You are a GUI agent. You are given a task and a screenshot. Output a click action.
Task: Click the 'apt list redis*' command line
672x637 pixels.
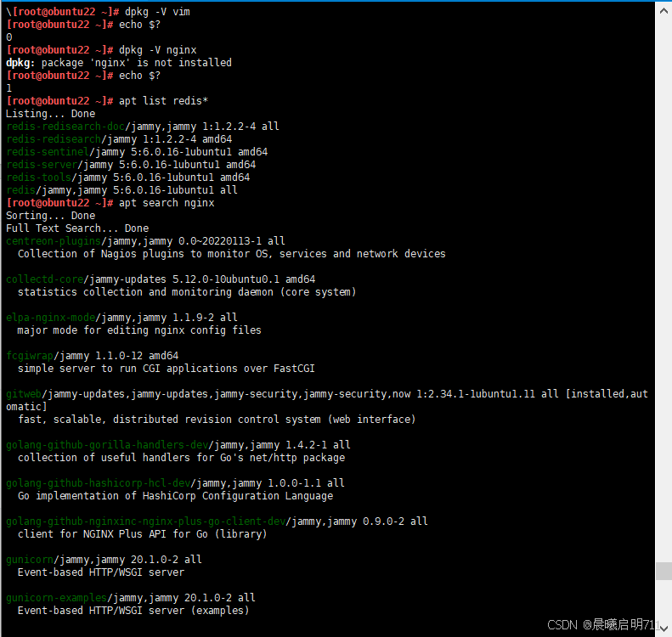coord(107,101)
